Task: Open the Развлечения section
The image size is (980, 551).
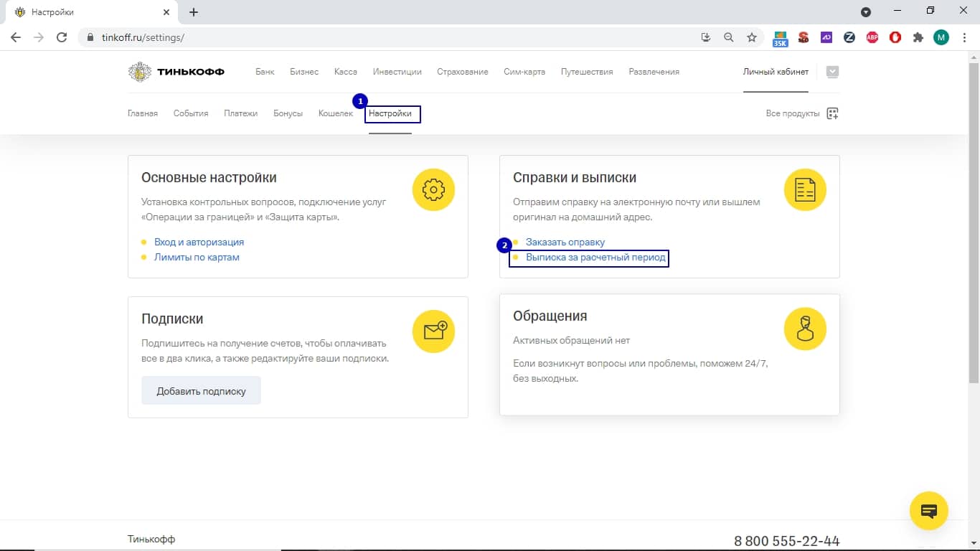Action: click(654, 72)
